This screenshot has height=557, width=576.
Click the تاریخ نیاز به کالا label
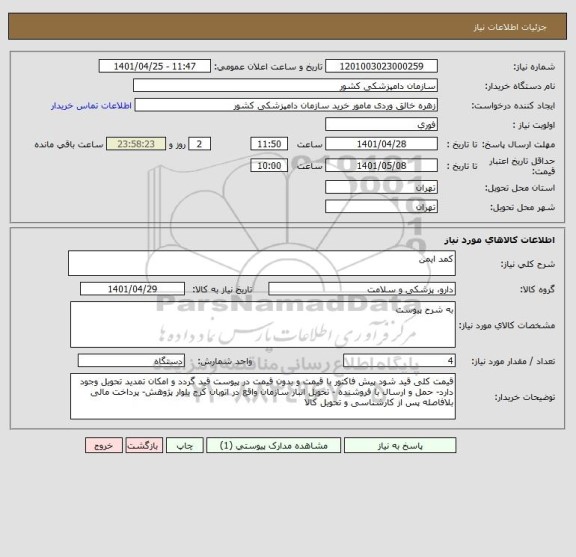[223, 290]
